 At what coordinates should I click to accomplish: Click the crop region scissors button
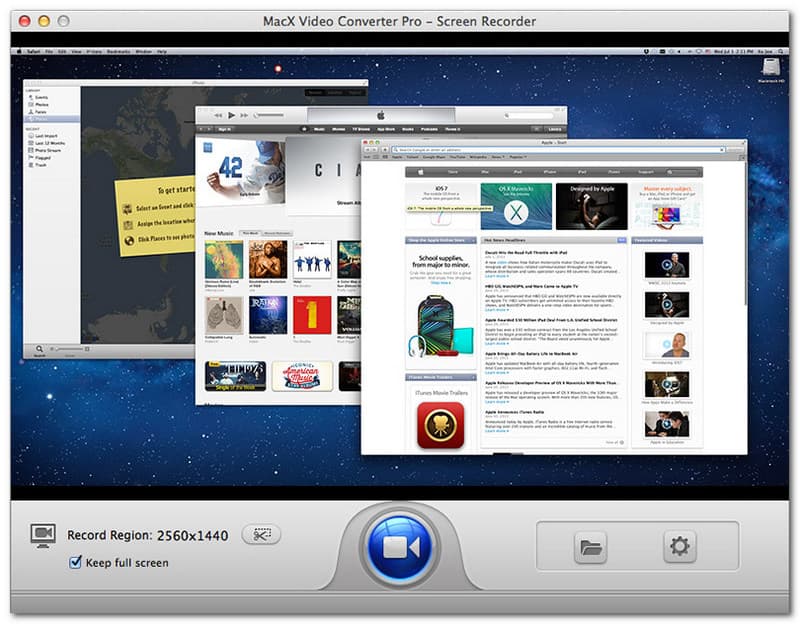click(261, 534)
